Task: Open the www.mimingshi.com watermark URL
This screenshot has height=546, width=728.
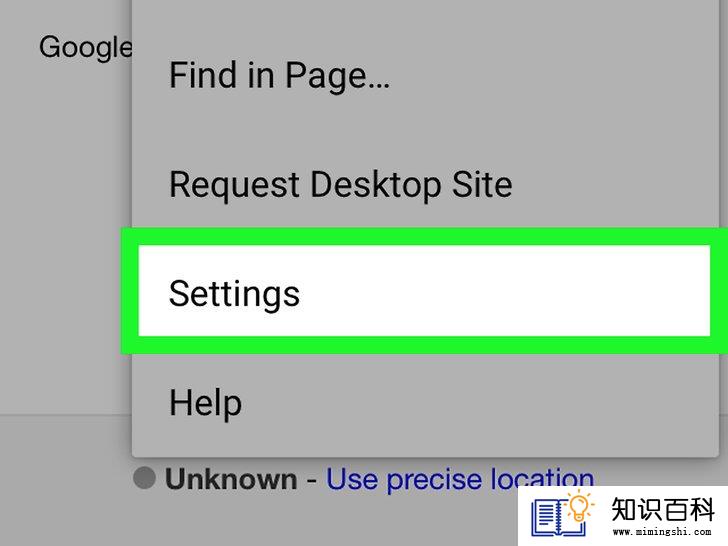Action: (663, 532)
